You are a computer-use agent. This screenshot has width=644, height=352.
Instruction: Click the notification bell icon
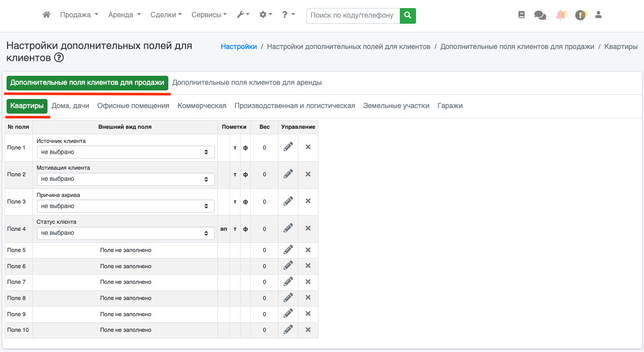pos(561,15)
